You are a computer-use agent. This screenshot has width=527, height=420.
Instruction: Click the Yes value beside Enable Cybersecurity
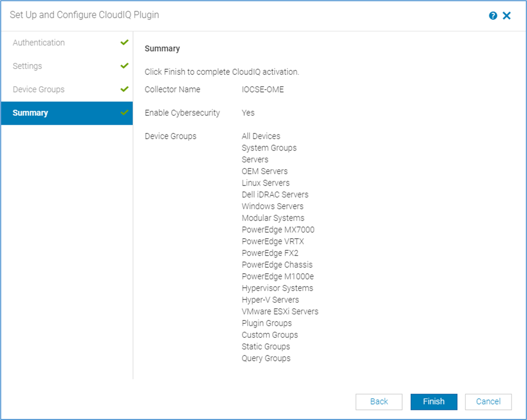(x=246, y=113)
